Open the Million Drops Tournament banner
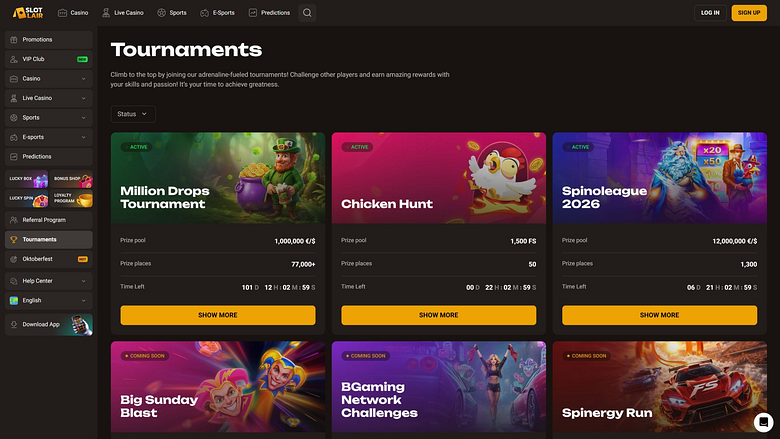The height and width of the screenshot is (439, 780). 218,178
